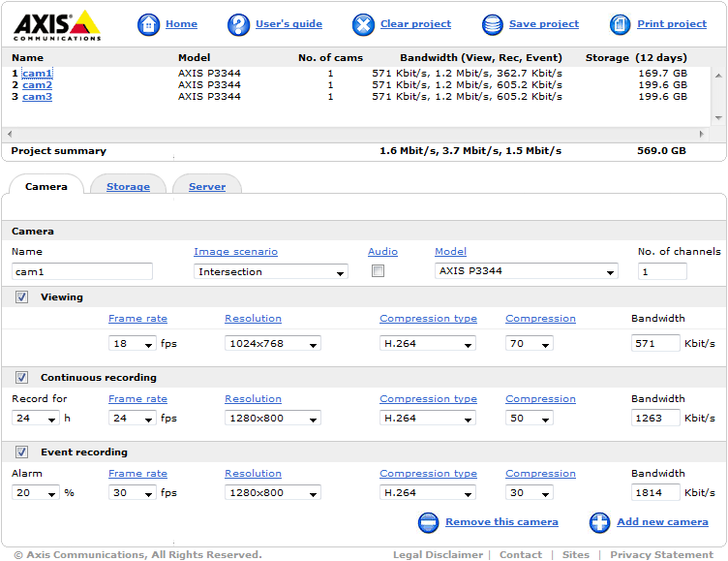Click the Print project icon
Screen dimensions: 728x561
(x=621, y=24)
